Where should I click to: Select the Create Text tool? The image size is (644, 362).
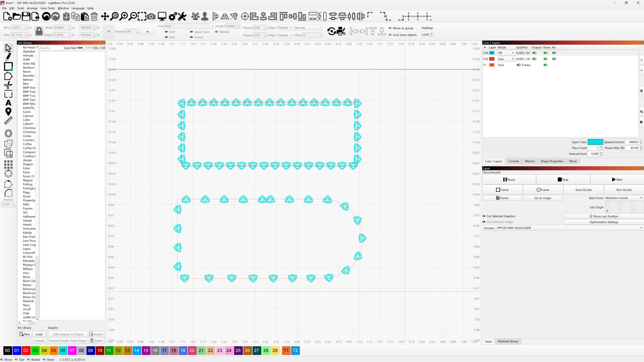click(8, 103)
